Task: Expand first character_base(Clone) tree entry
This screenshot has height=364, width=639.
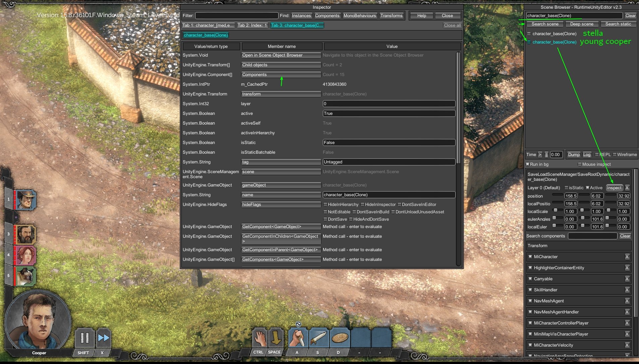Action: coord(529,34)
